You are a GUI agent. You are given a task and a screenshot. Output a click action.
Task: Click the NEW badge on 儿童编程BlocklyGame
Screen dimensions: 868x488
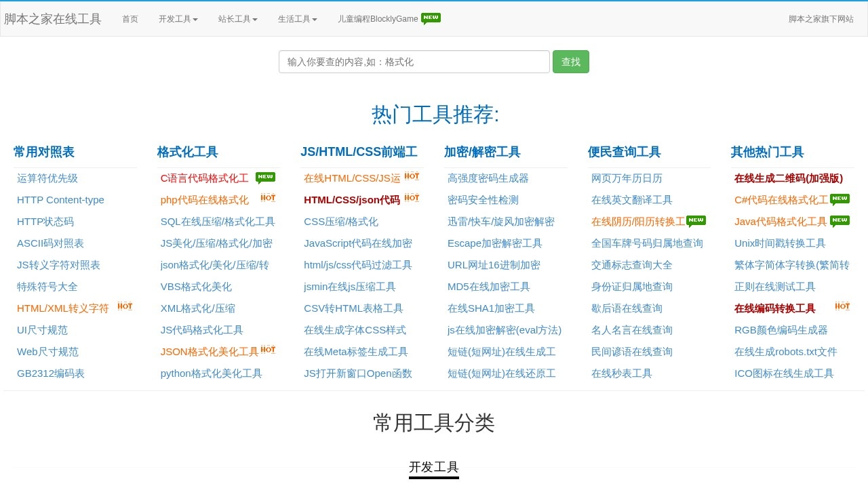click(x=431, y=18)
